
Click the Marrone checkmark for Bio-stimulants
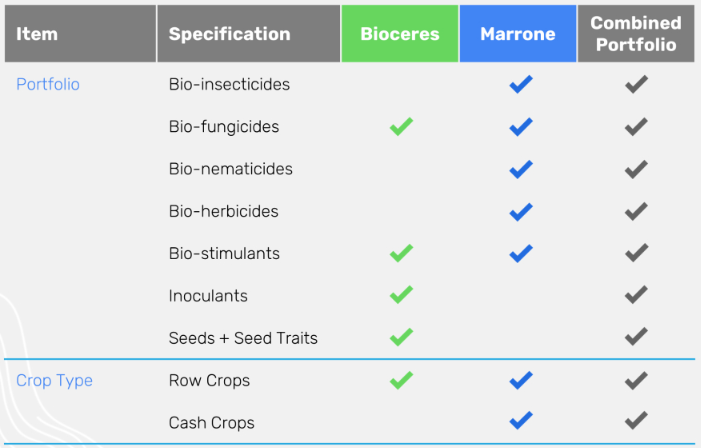[x=520, y=254]
